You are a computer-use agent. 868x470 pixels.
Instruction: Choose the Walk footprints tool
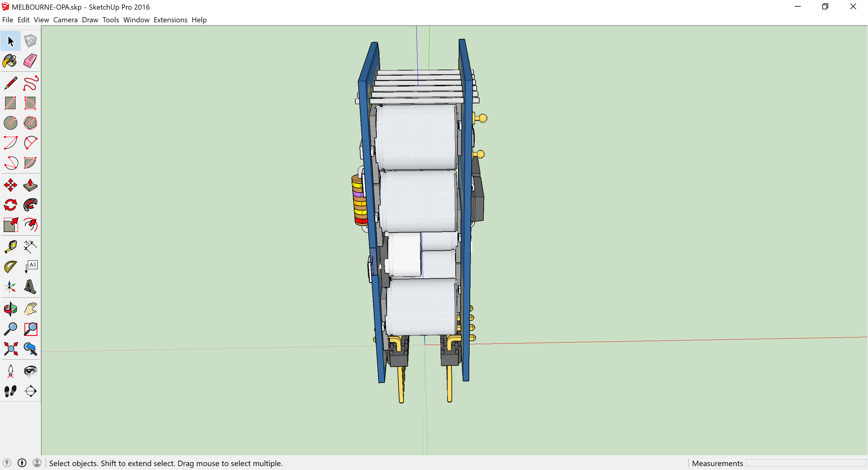(11, 391)
